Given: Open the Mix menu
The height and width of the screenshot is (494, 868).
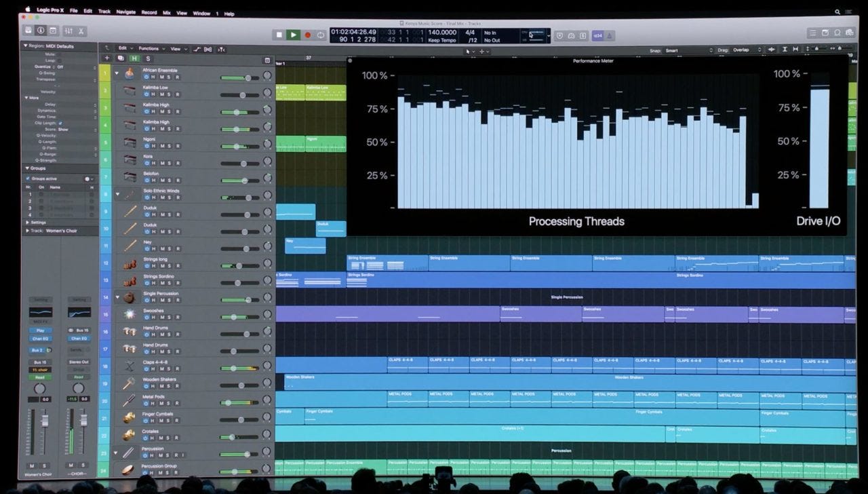Looking at the screenshot, I should click(x=167, y=12).
